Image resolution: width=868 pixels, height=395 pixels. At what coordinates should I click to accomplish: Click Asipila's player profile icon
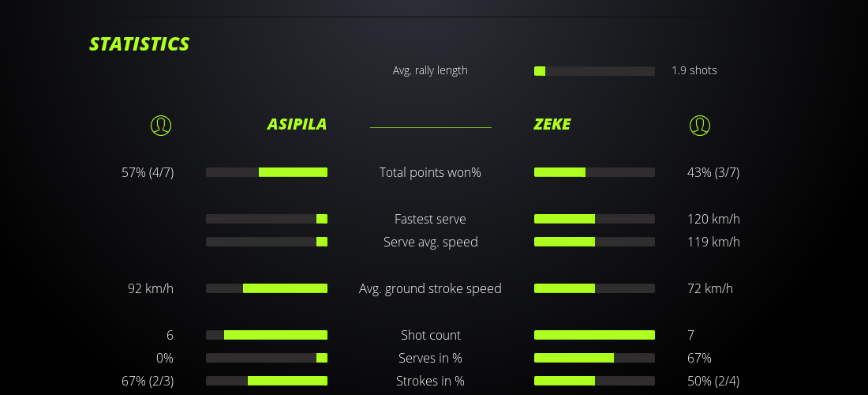161,125
